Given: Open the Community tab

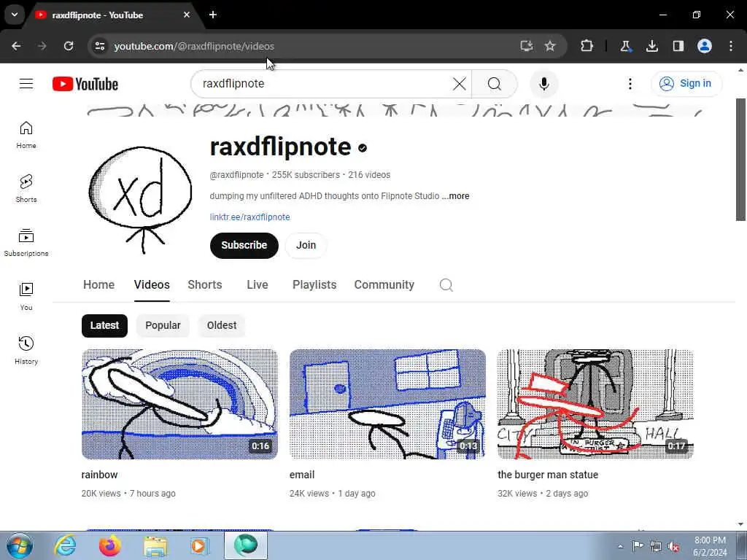Looking at the screenshot, I should tap(384, 285).
